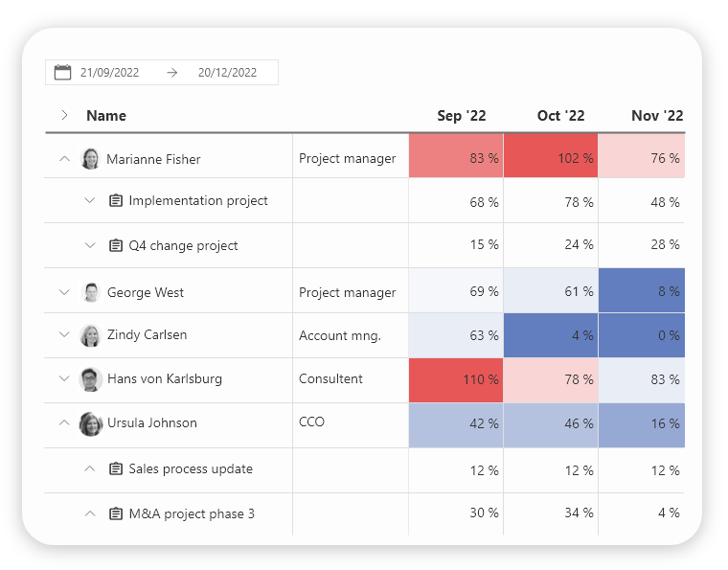Click the calendar icon in date range
The height and width of the screenshot is (570, 728).
[x=63, y=72]
